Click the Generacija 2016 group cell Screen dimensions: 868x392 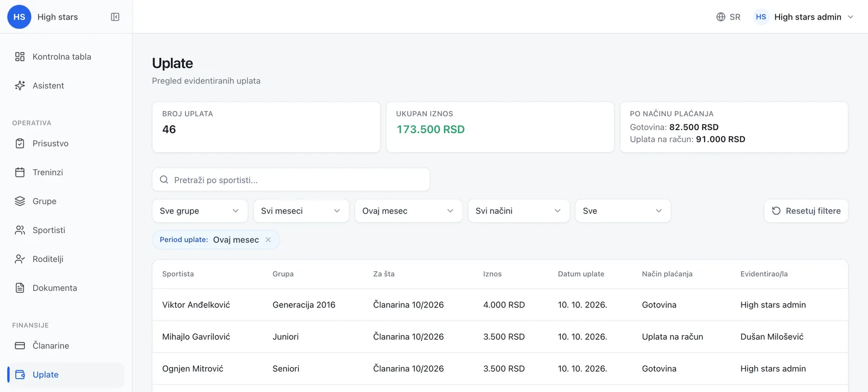pos(304,305)
